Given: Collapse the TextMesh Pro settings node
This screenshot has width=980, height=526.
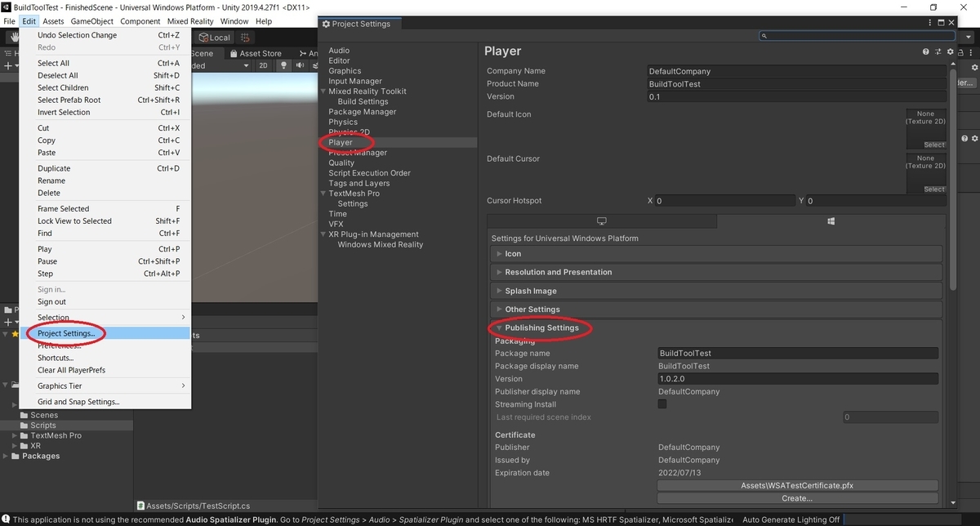Looking at the screenshot, I should pos(323,194).
